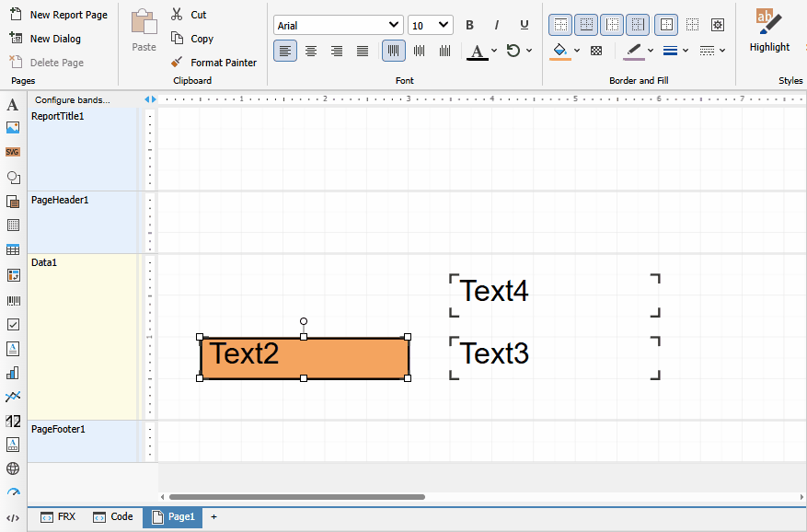Click the horizontal scrollbar thumb
This screenshot has width=807, height=532.
click(297, 497)
